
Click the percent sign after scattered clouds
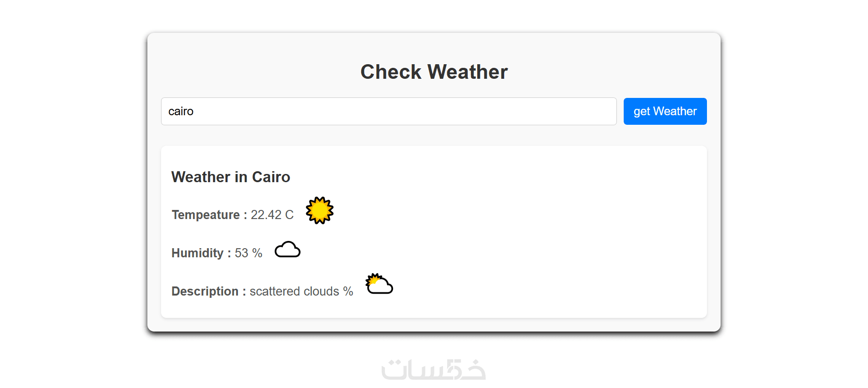348,291
